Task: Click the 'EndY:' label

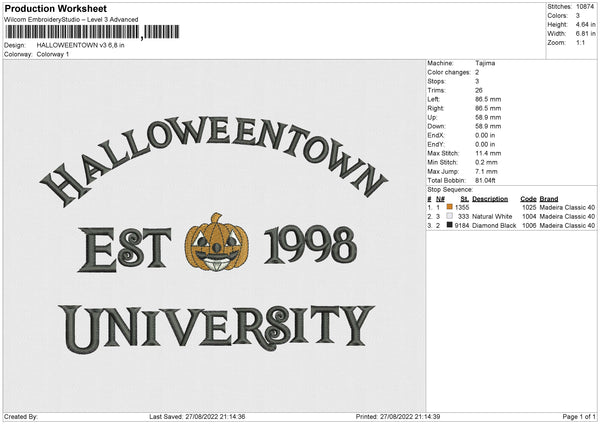Action: click(436, 144)
